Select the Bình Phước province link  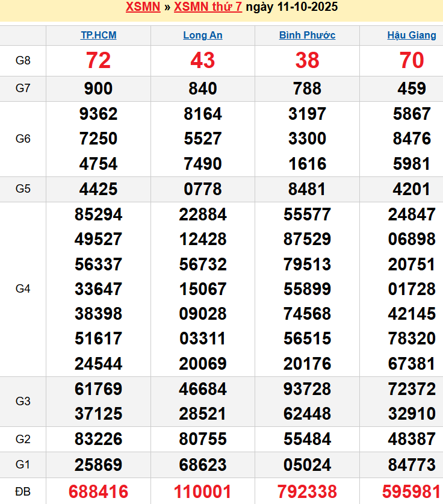(x=307, y=35)
